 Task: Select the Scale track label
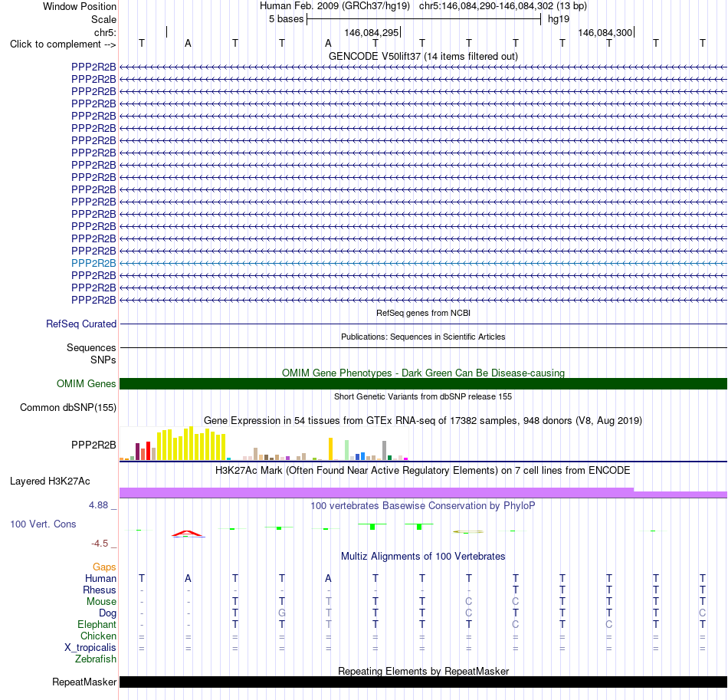pyautogui.click(x=103, y=19)
